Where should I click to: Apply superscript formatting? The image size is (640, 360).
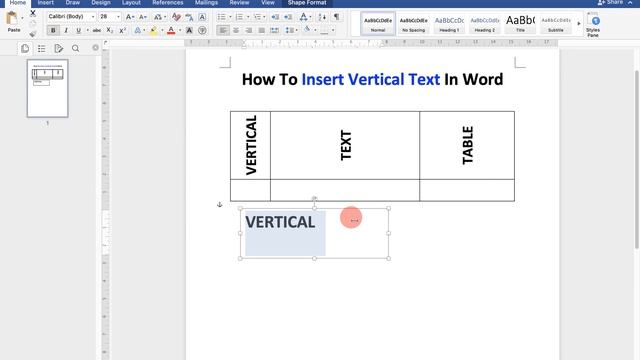122,30
